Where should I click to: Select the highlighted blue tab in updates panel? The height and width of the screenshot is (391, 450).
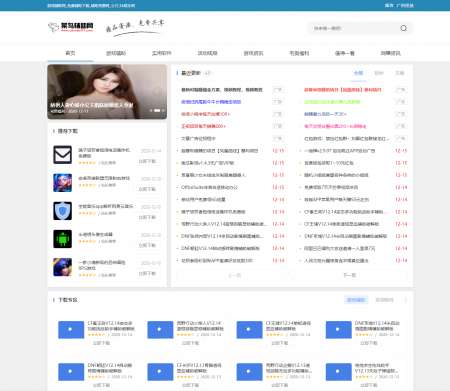pos(358,73)
